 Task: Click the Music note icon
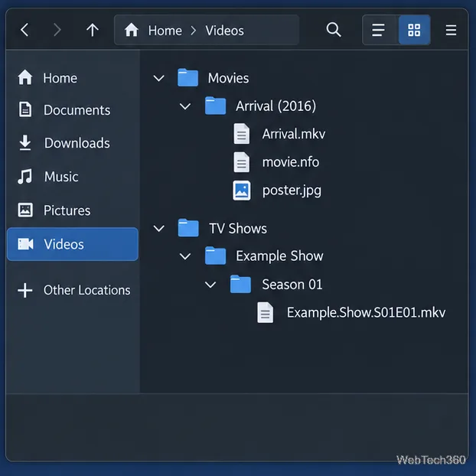click(x=24, y=176)
